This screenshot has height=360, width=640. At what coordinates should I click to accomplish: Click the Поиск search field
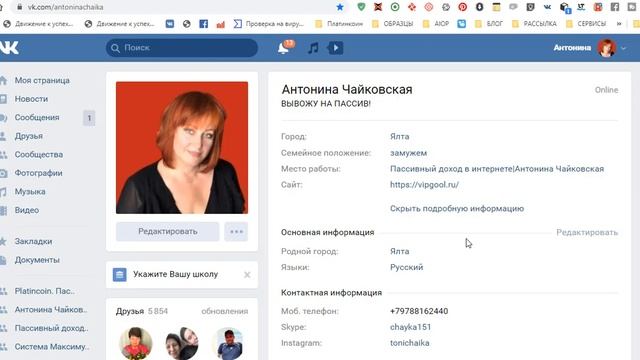182,48
